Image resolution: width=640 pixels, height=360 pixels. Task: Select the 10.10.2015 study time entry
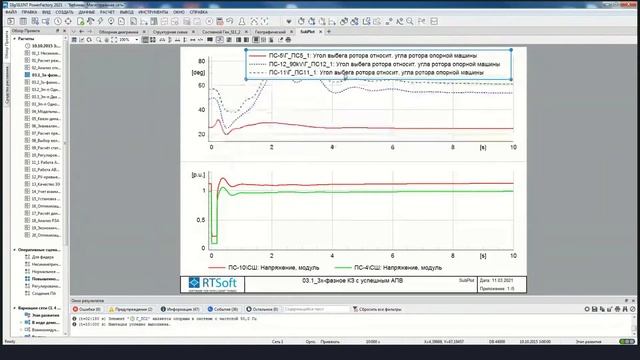click(x=42, y=46)
